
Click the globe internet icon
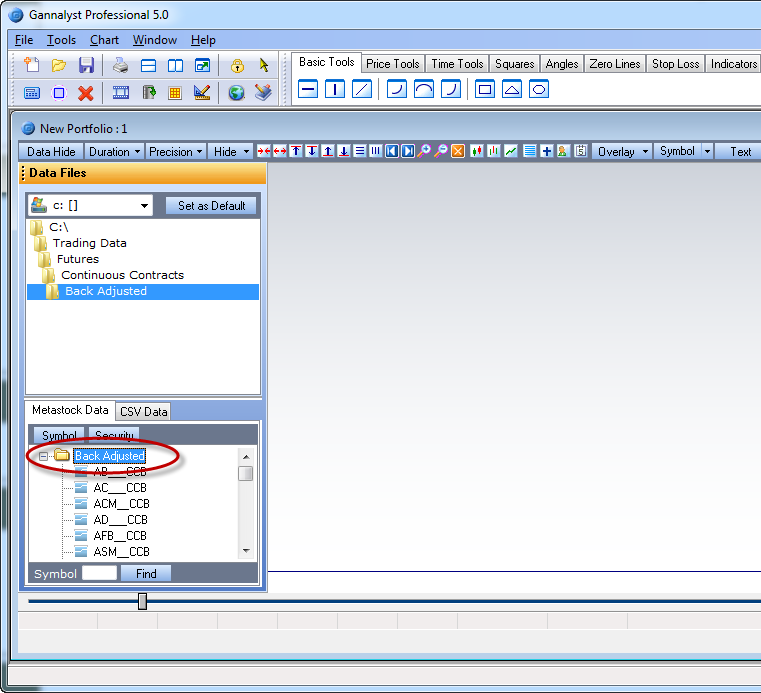[236, 92]
